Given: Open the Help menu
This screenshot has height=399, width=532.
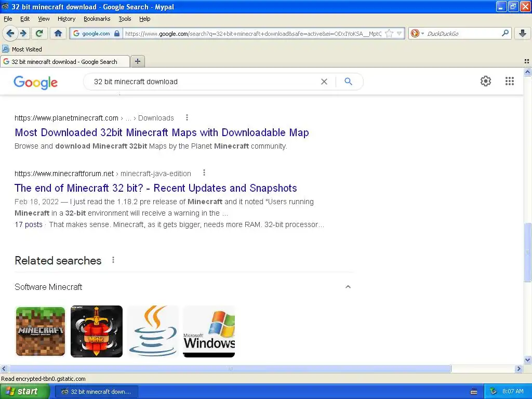Looking at the screenshot, I should [144, 19].
